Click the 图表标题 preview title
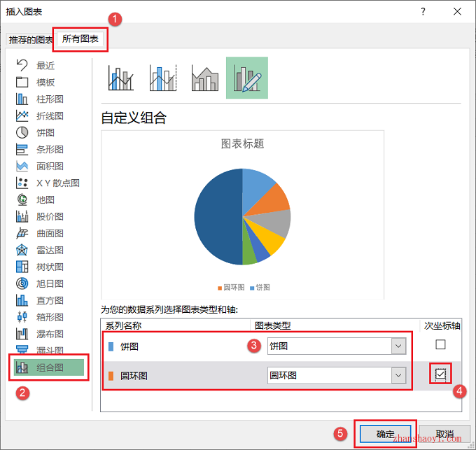Viewport: 476px width, 450px height. point(242,143)
